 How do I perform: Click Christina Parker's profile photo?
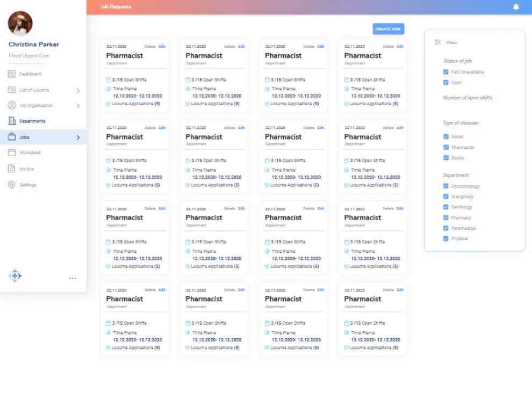20,23
